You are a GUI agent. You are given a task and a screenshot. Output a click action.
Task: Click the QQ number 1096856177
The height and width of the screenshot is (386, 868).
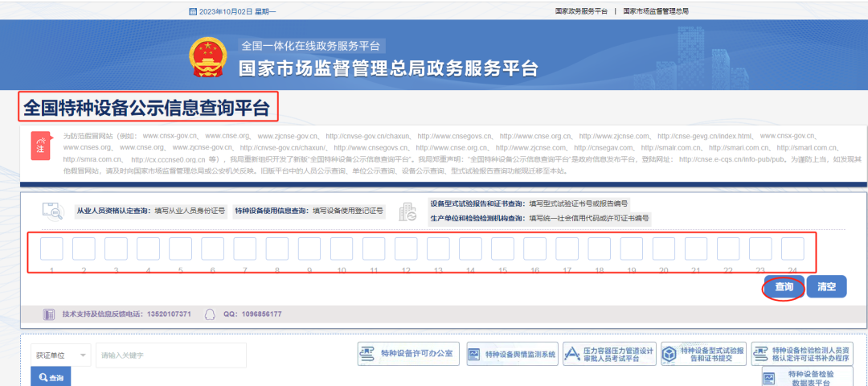coord(260,314)
